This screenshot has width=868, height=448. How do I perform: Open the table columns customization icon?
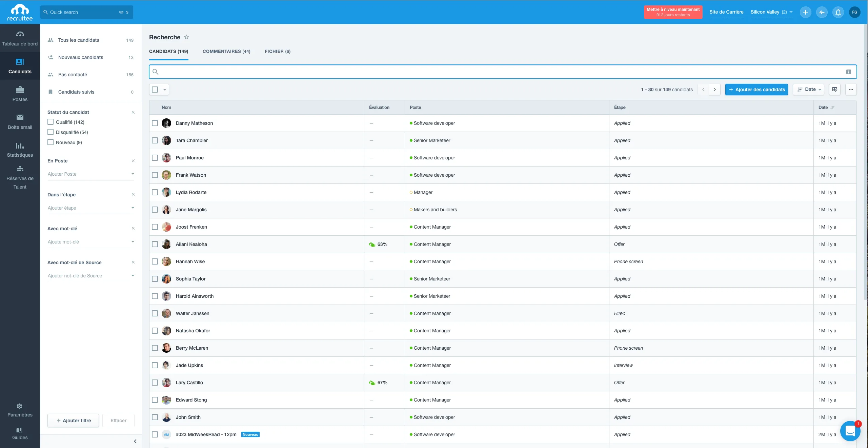834,90
